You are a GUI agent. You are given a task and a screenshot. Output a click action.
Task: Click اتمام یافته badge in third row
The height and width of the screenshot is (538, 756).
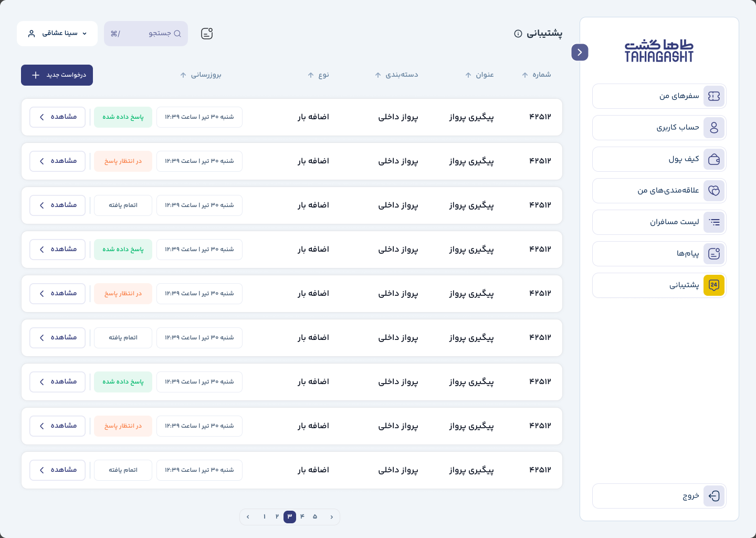pyautogui.click(x=123, y=205)
